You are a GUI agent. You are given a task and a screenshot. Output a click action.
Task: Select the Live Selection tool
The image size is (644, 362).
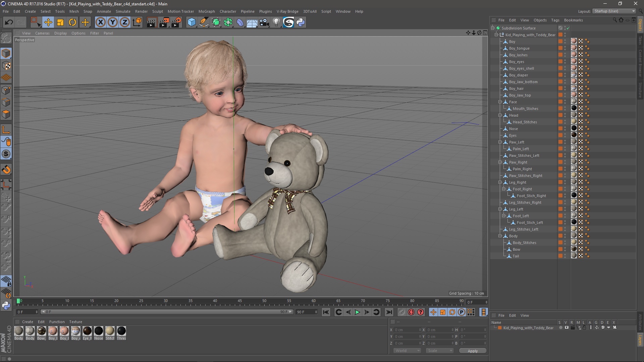36,22
